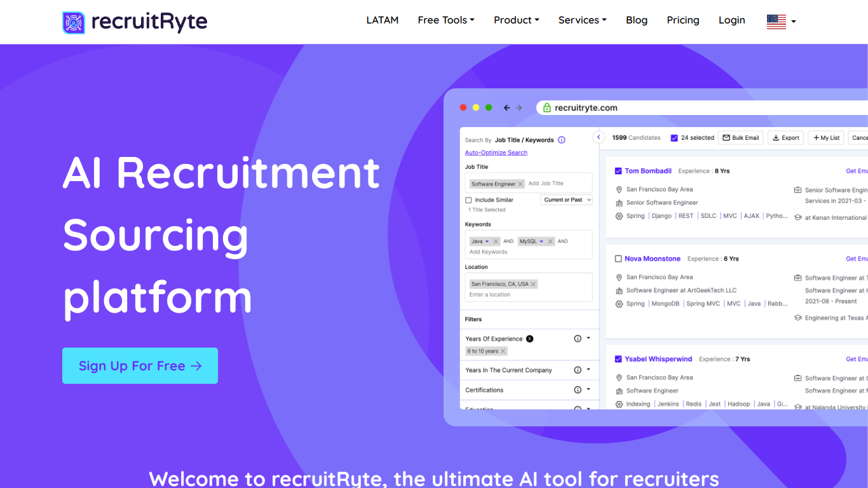Clear the Years Of Experience filter black X
Viewport: 868px width, 488px height.
point(530,339)
